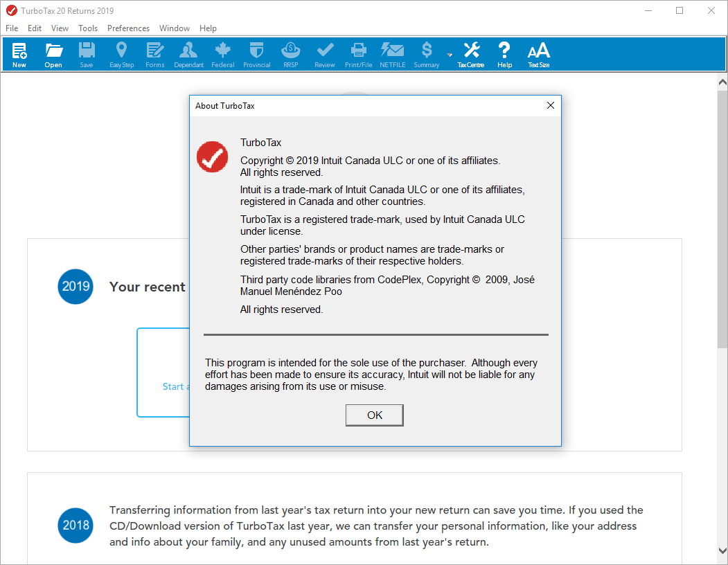
Task: Open the Tools menu
Action: pos(88,28)
